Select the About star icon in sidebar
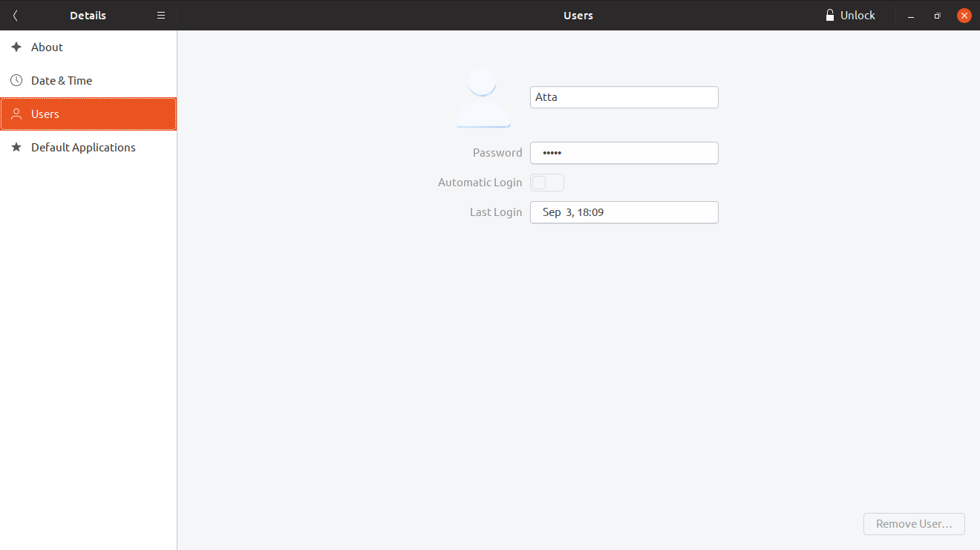Viewport: 980px width, 550px height. click(16, 47)
